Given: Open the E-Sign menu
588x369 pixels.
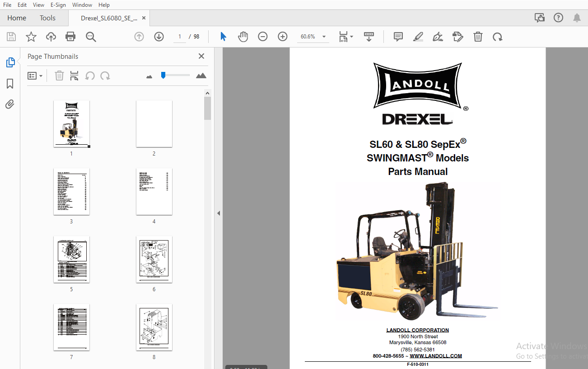Looking at the screenshot, I should pos(58,5).
